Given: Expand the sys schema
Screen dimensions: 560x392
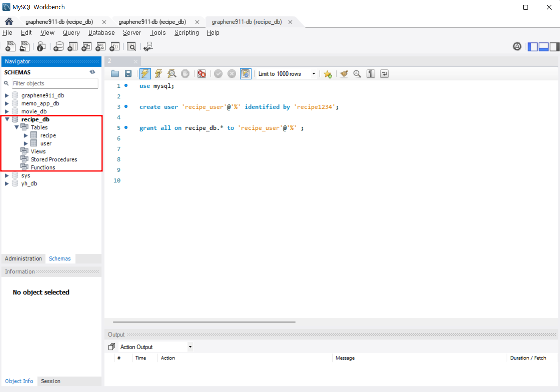Looking at the screenshot, I should 7,175.
